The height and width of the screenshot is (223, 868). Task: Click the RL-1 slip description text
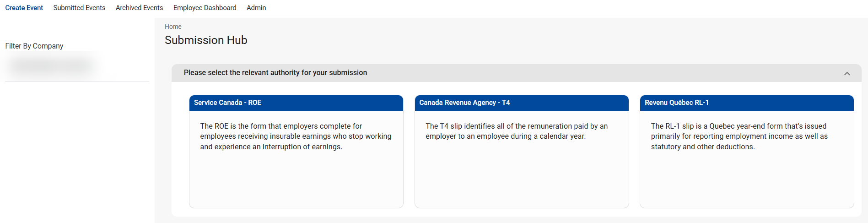pos(739,136)
